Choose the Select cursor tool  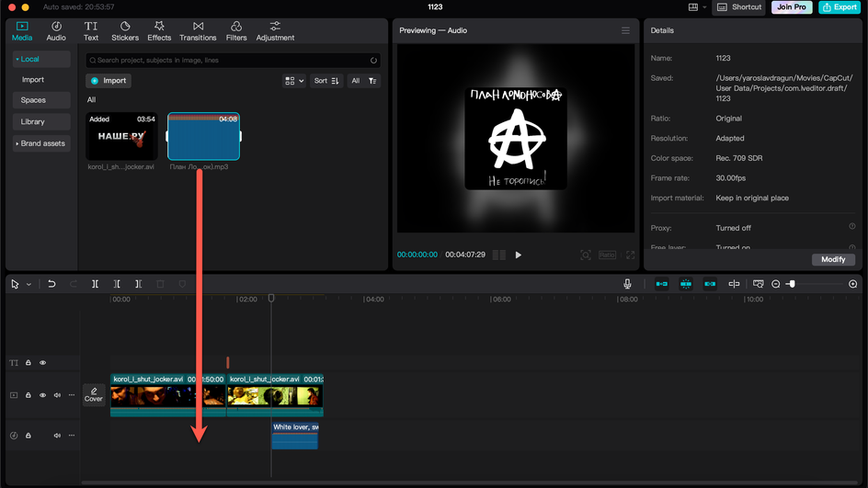(x=15, y=284)
